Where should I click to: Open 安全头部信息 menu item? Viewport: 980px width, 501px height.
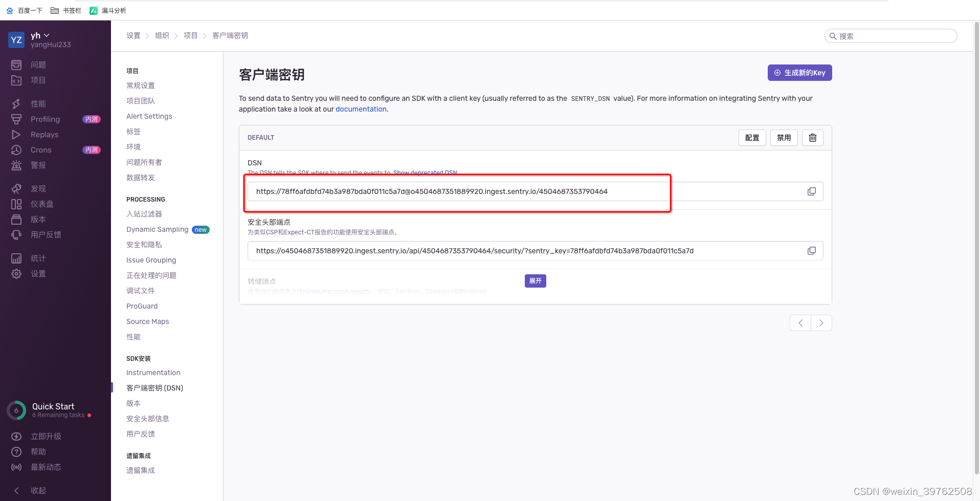pyautogui.click(x=148, y=419)
